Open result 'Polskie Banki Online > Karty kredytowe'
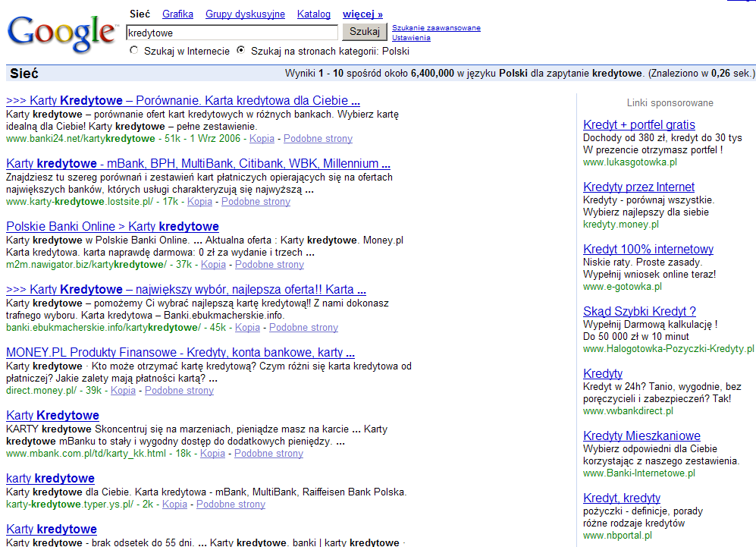756x547 pixels. (112, 226)
